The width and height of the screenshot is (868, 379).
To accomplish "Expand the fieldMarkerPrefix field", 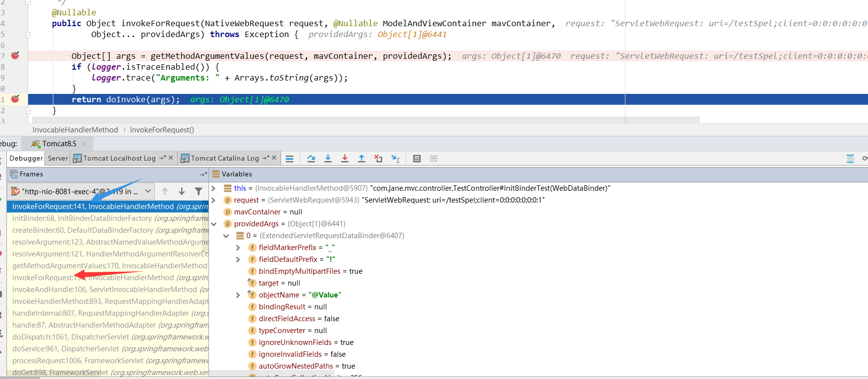I will click(238, 248).
